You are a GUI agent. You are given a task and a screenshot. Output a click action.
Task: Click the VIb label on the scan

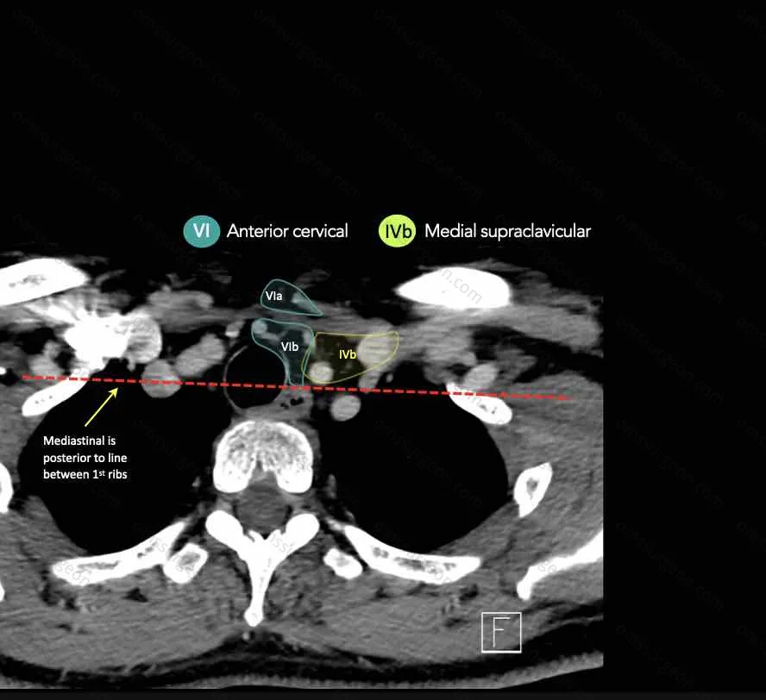pyautogui.click(x=289, y=347)
